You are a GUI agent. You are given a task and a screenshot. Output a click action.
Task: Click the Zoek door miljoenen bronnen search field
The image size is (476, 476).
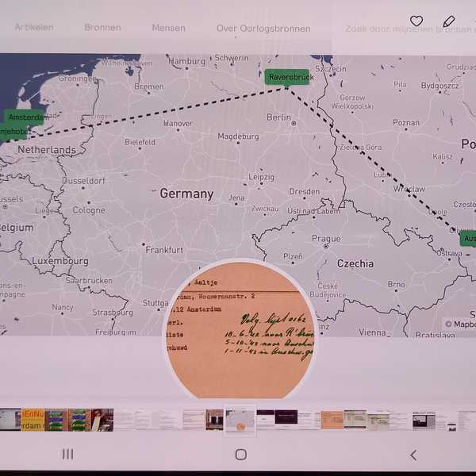(x=410, y=29)
